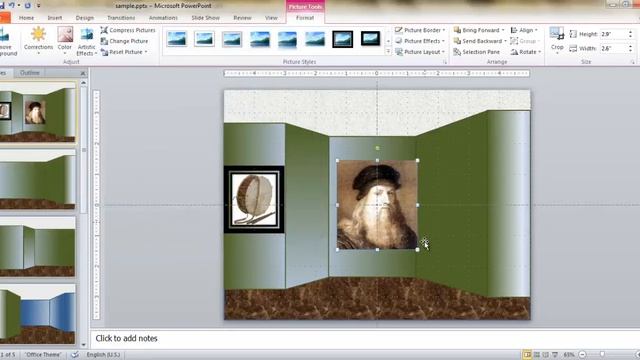This screenshot has width=640, height=360.
Task: Switch to Reading view
Action: (x=546, y=355)
